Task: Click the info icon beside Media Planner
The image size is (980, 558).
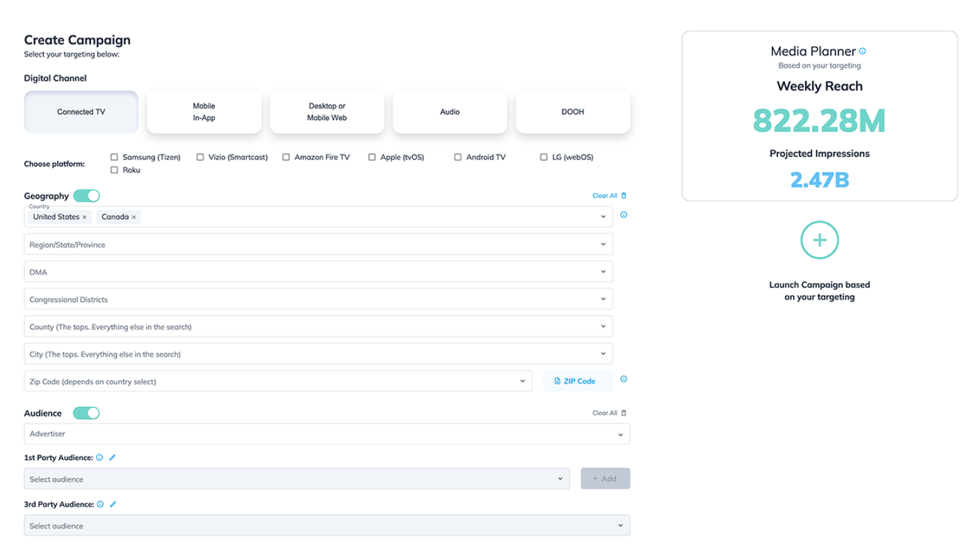Action: 862,50
